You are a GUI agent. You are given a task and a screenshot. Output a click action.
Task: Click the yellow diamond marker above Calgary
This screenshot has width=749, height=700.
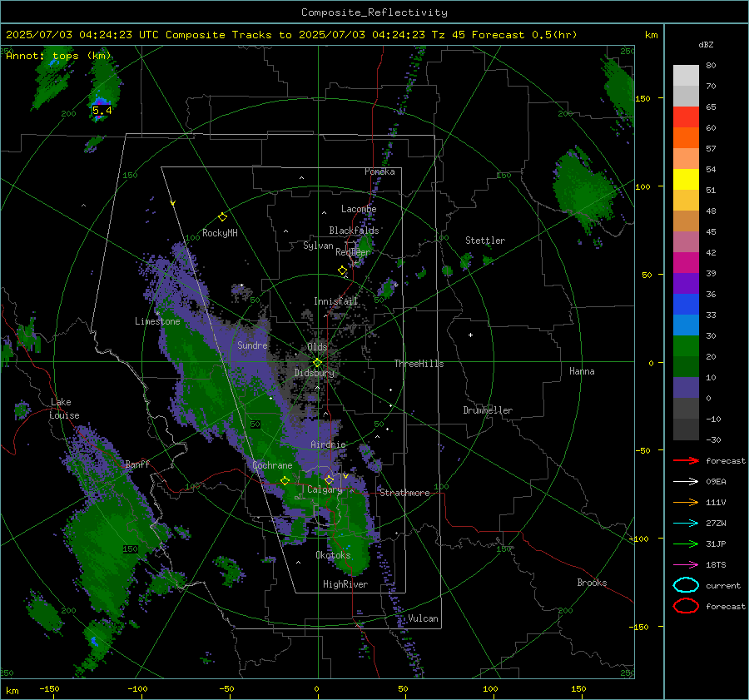[329, 479]
